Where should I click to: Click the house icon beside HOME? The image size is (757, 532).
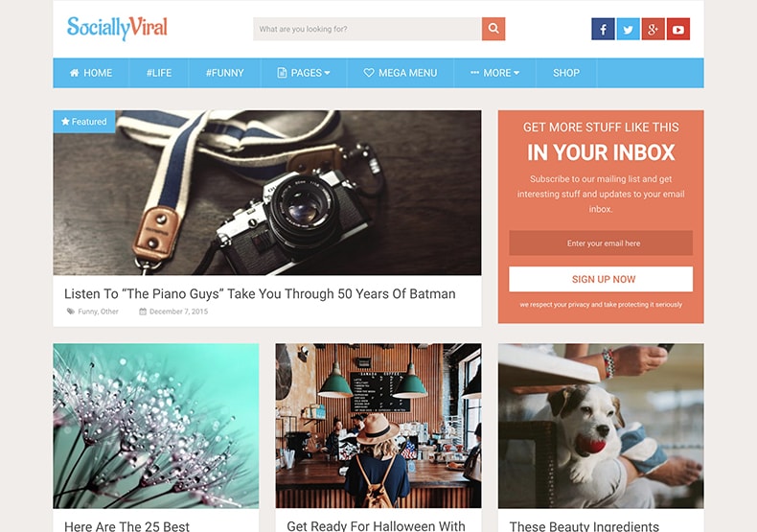(x=75, y=73)
